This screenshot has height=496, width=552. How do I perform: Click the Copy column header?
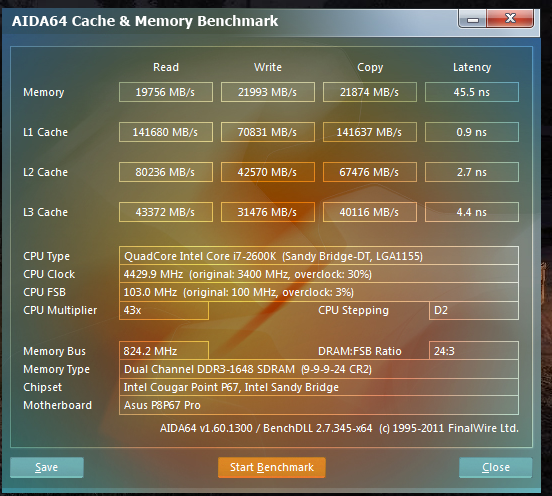click(370, 67)
